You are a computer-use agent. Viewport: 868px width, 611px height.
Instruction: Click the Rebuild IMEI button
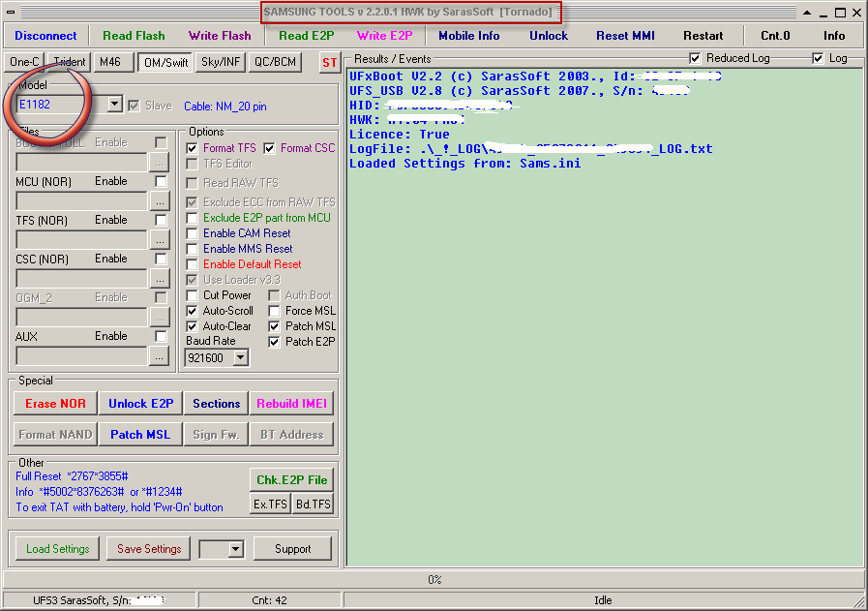click(291, 403)
